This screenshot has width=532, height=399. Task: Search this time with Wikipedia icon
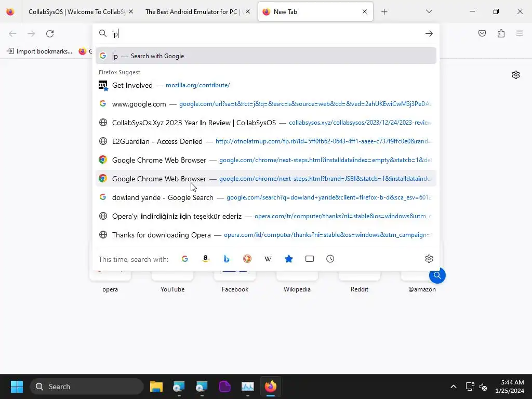point(268,259)
